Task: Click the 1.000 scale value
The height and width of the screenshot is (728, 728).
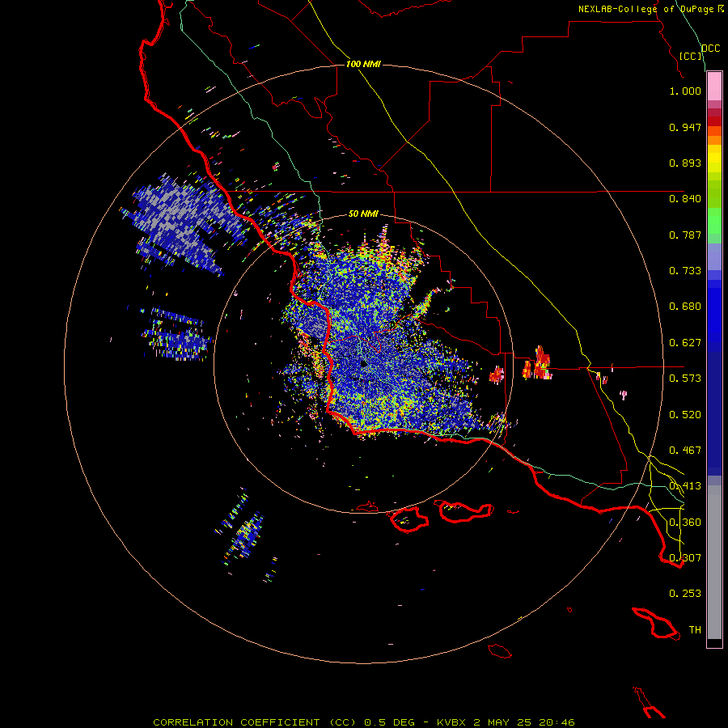Action: click(x=685, y=91)
